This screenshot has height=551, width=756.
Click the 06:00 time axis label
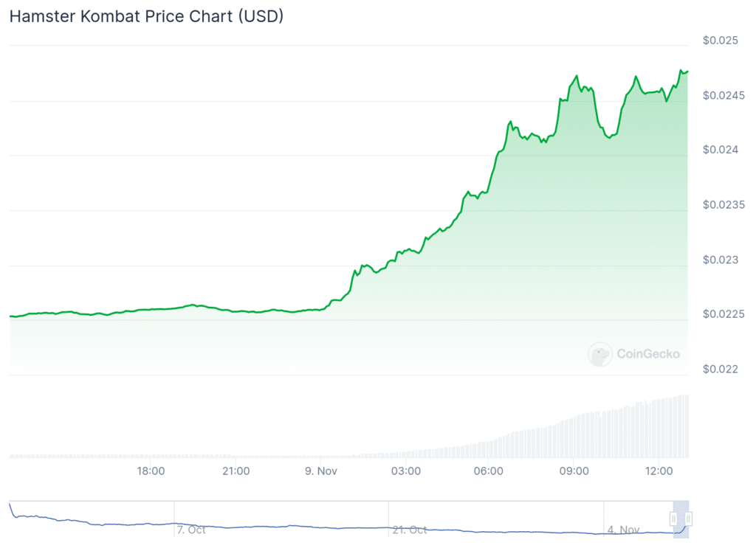point(489,471)
